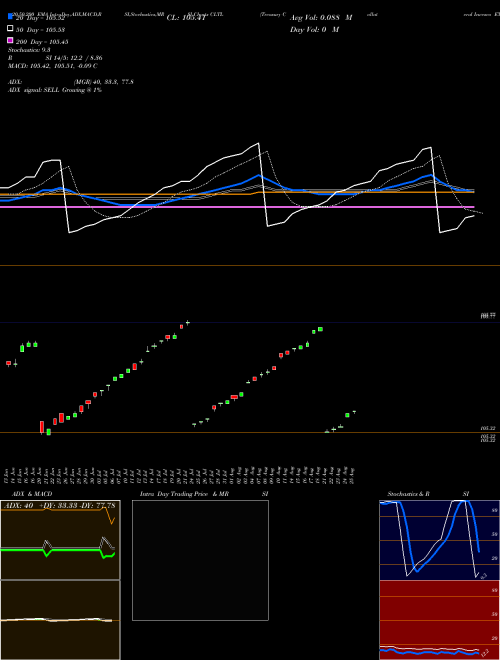Open the red RSI chart panel
The image size is (500, 660).
[439, 620]
